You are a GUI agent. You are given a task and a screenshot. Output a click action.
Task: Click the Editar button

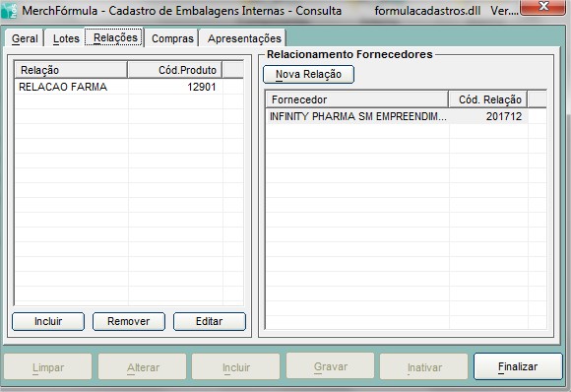coord(210,321)
